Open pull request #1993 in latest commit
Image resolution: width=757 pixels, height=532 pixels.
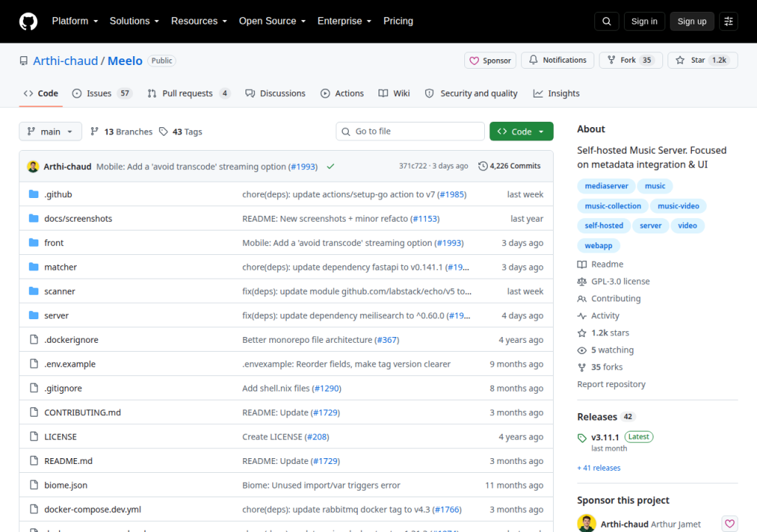click(x=303, y=166)
